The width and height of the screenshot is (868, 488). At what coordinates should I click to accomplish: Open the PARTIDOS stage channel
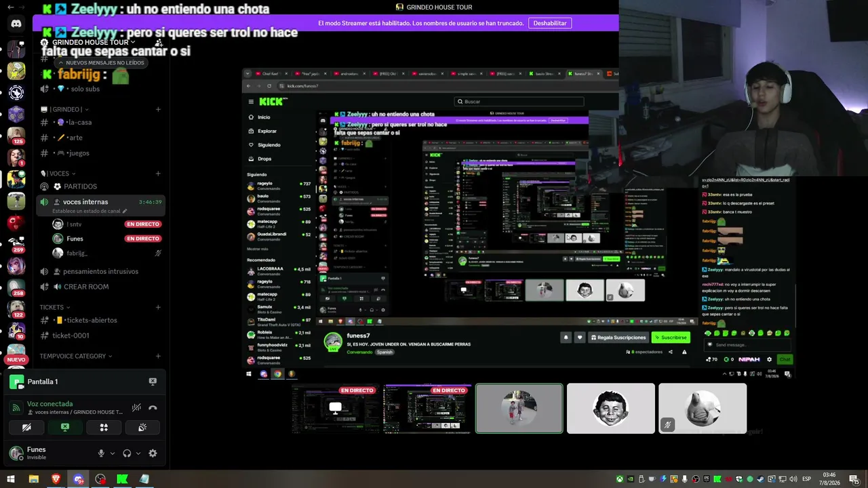click(100, 186)
